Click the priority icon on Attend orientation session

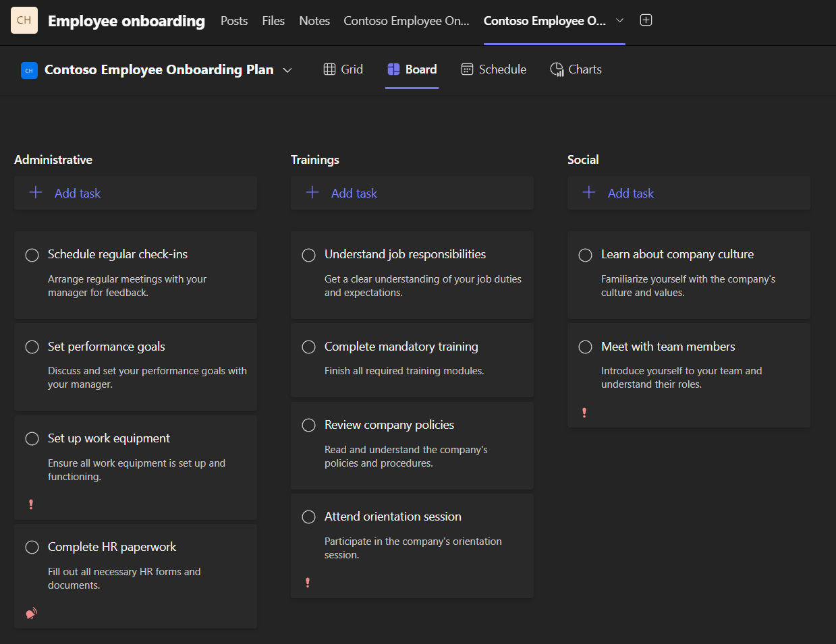pyautogui.click(x=308, y=583)
